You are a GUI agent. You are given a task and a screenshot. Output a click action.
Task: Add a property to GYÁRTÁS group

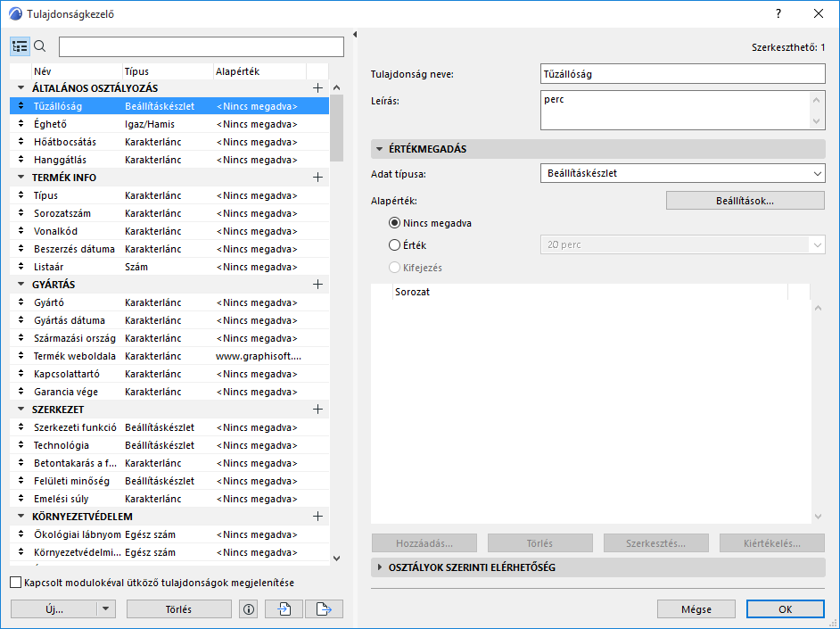click(x=317, y=285)
